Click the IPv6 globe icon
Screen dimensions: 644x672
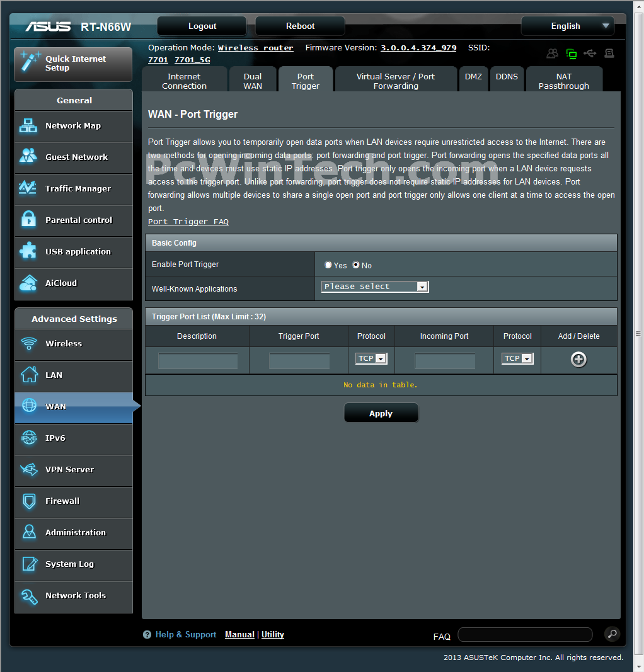point(29,438)
